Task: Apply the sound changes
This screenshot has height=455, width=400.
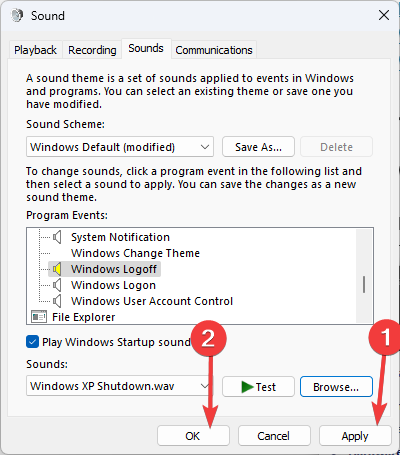Action: 355,436
